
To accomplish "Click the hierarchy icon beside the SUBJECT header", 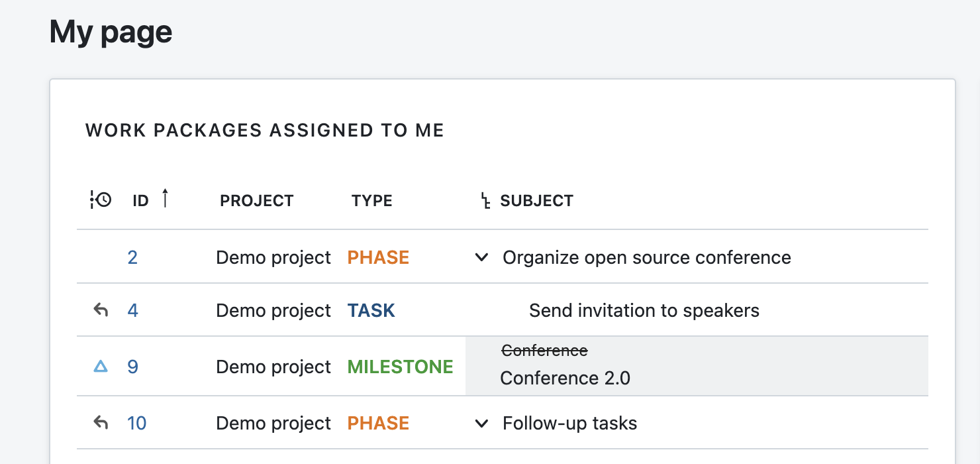I will (x=485, y=198).
